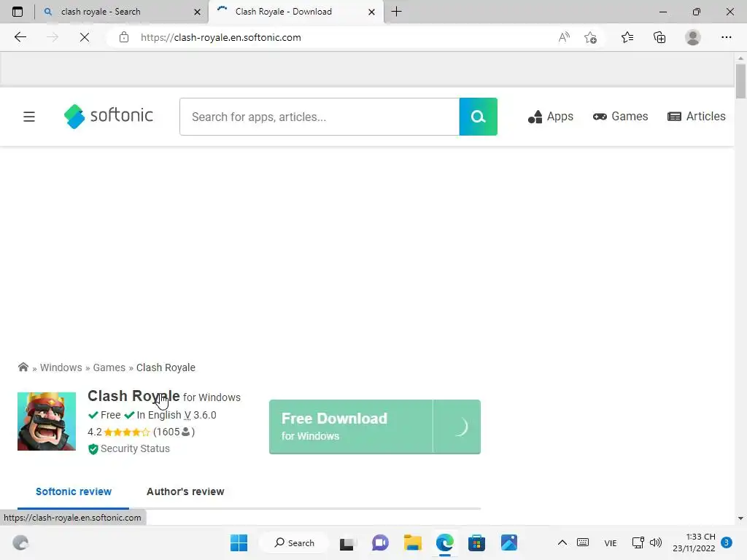Switch to Author's review tab

[185, 492]
